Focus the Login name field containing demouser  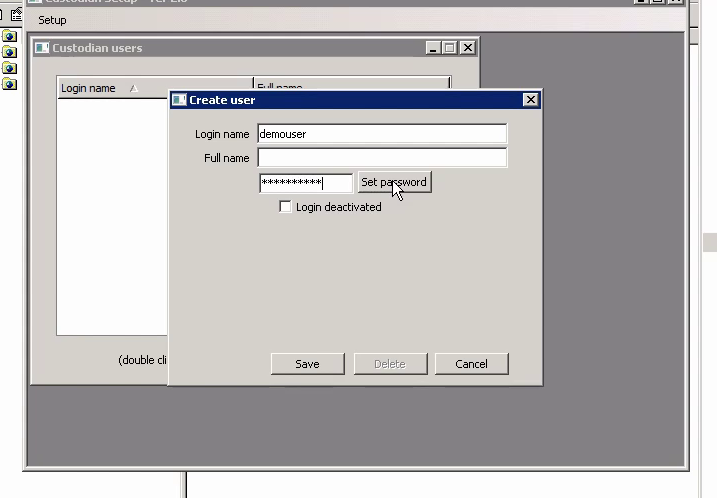pyautogui.click(x=381, y=134)
